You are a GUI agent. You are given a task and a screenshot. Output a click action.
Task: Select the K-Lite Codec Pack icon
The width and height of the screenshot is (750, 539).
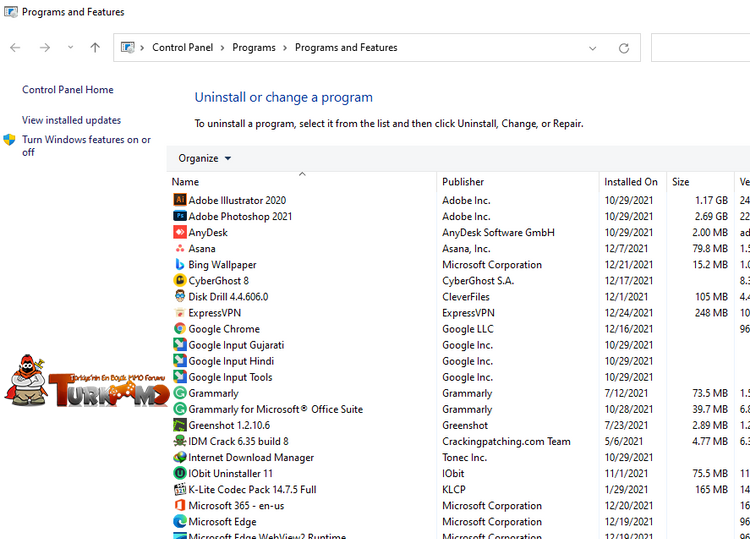(x=180, y=489)
